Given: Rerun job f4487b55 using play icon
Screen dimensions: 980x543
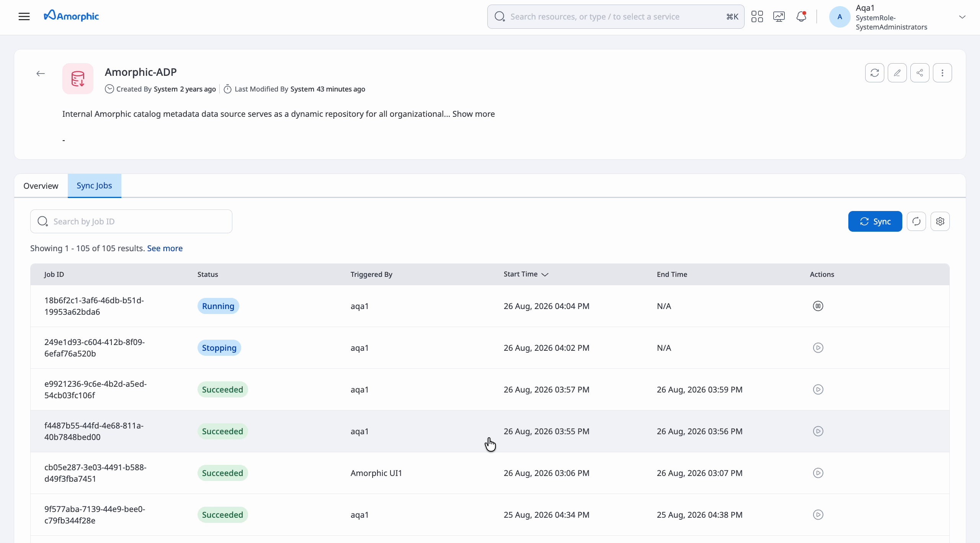Looking at the screenshot, I should pyautogui.click(x=818, y=431).
